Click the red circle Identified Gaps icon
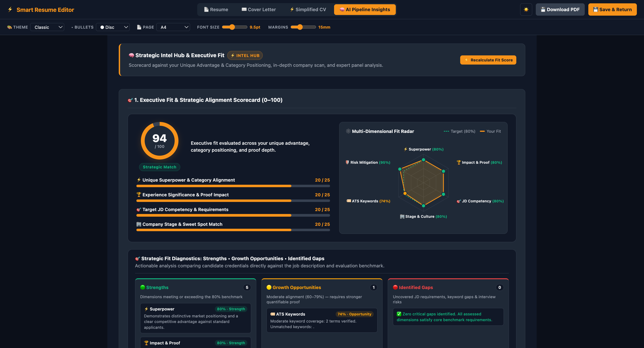Image resolution: width=644 pixels, height=348 pixels. pos(395,287)
